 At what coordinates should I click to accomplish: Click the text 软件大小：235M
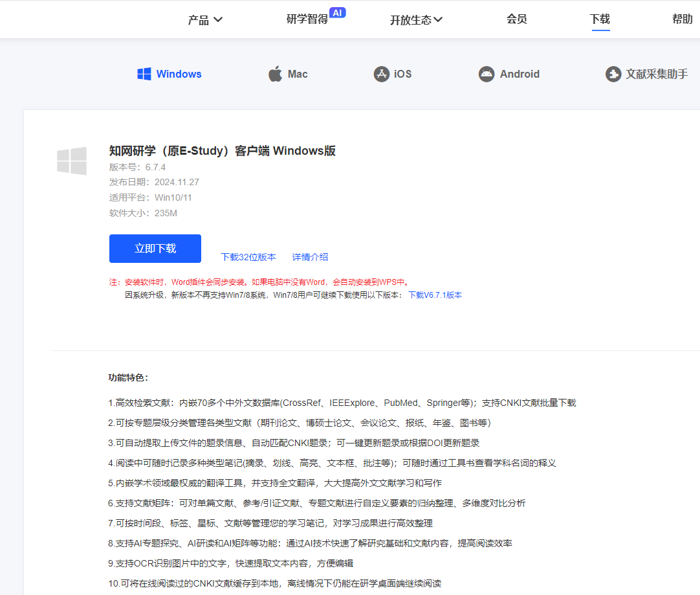(143, 213)
